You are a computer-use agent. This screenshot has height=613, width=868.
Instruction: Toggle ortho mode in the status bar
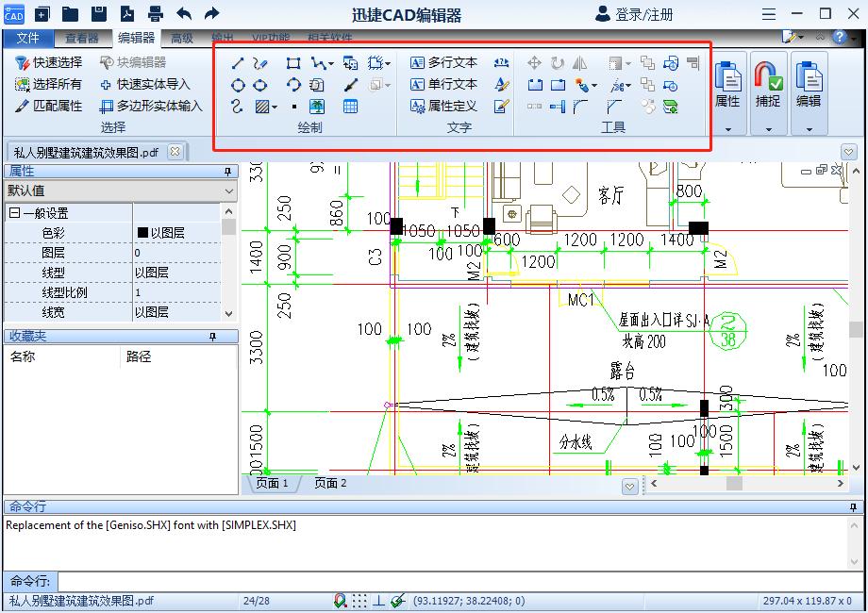pos(378,600)
